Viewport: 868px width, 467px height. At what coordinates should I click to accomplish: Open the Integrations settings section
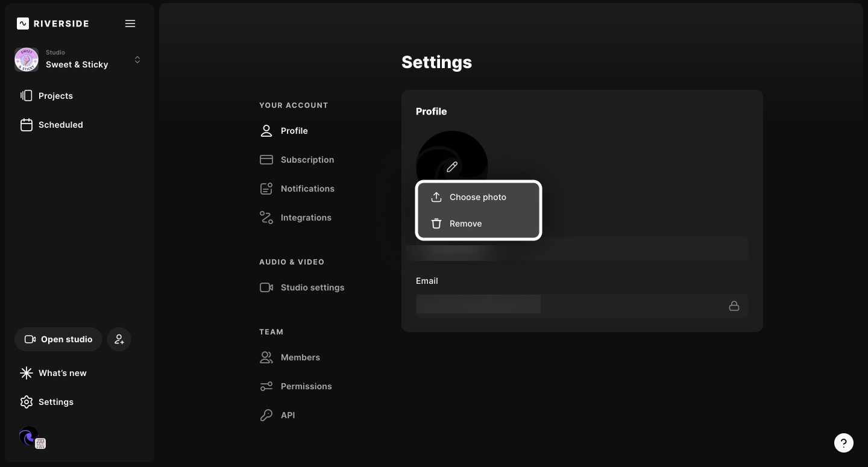point(306,218)
